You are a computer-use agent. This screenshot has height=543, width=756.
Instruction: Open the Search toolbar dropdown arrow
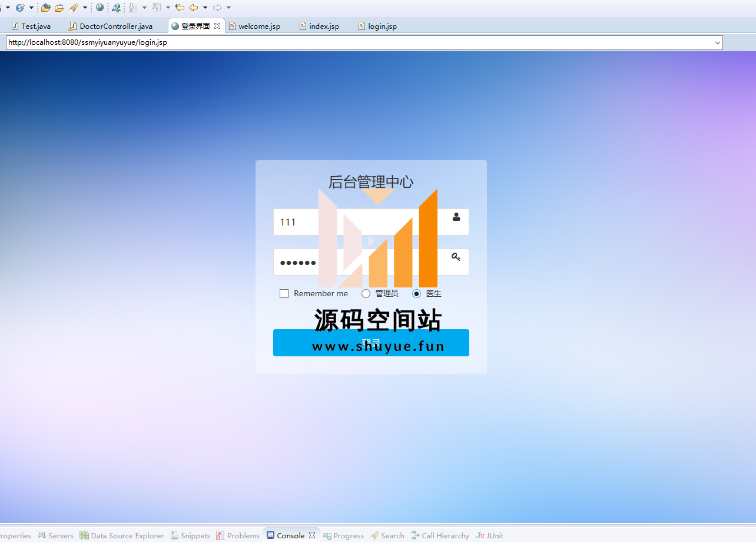click(x=85, y=8)
